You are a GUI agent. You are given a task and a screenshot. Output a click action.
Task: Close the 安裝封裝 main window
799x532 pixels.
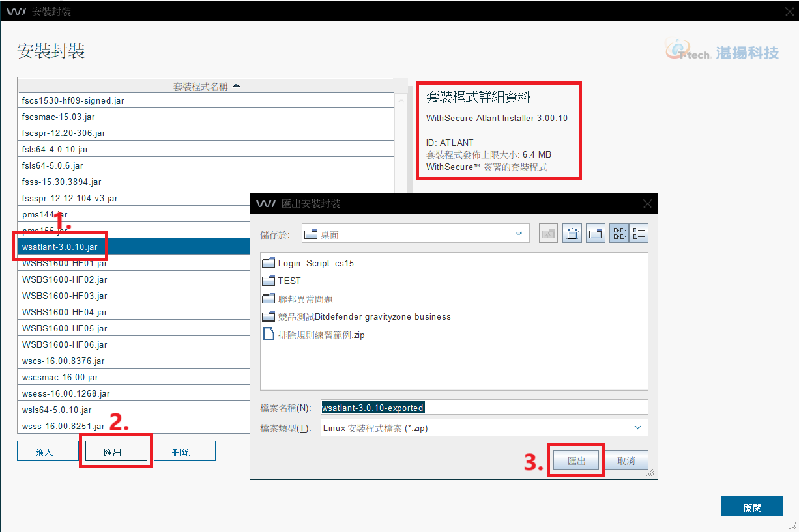point(789,11)
